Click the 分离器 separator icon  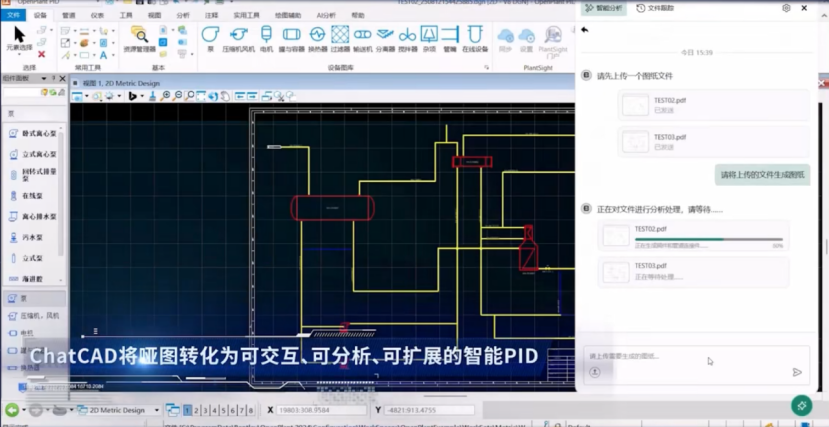pyautogui.click(x=385, y=37)
